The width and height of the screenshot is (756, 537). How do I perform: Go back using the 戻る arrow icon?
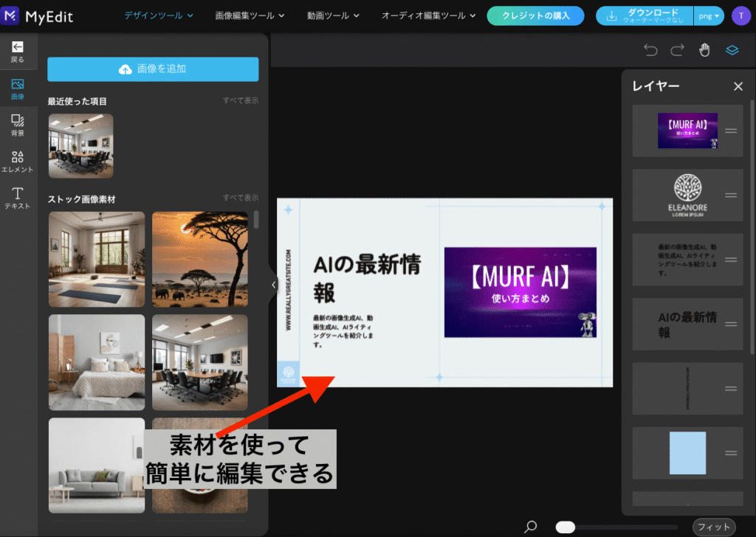click(18, 46)
